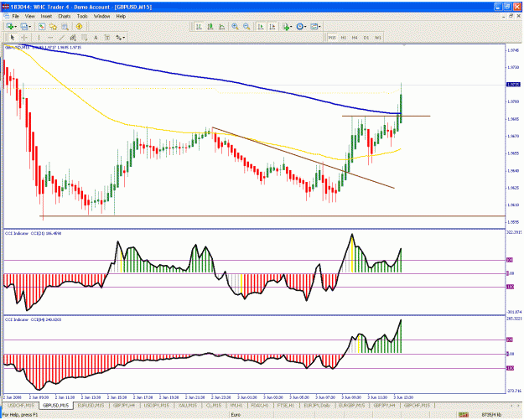Select the Vertical Line drawing tool
The height and width of the screenshot is (420, 524).
[x=39, y=38]
